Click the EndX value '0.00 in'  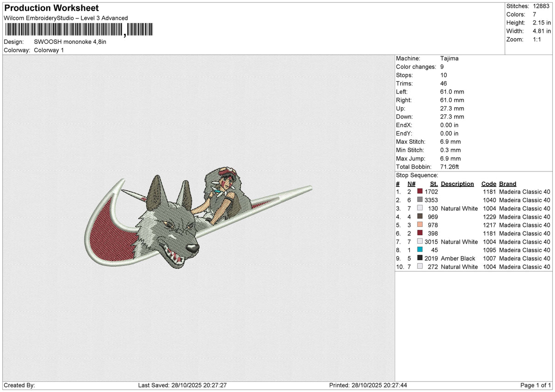[450, 125]
